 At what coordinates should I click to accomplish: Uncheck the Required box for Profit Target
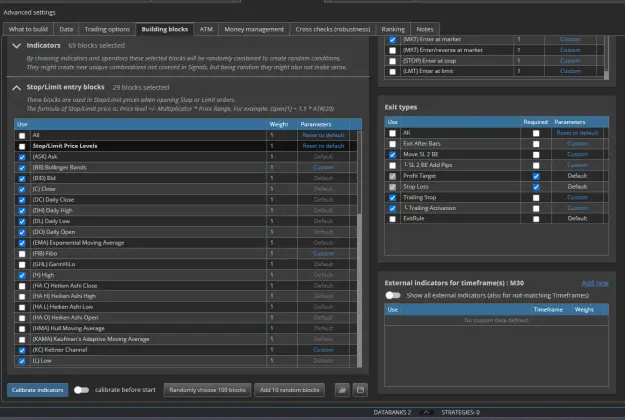(536, 176)
